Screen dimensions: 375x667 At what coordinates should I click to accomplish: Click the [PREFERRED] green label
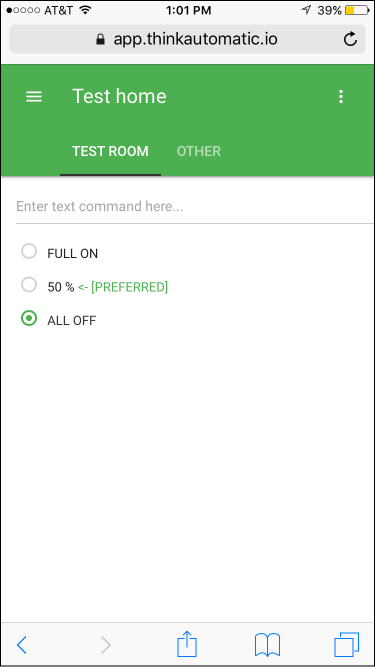(130, 287)
